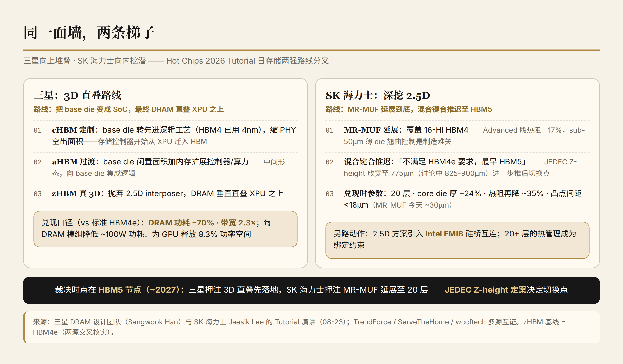Select the SK hynix route line MR-MUF 延展到底
Viewport: 623px width, 364px height.
(409, 109)
